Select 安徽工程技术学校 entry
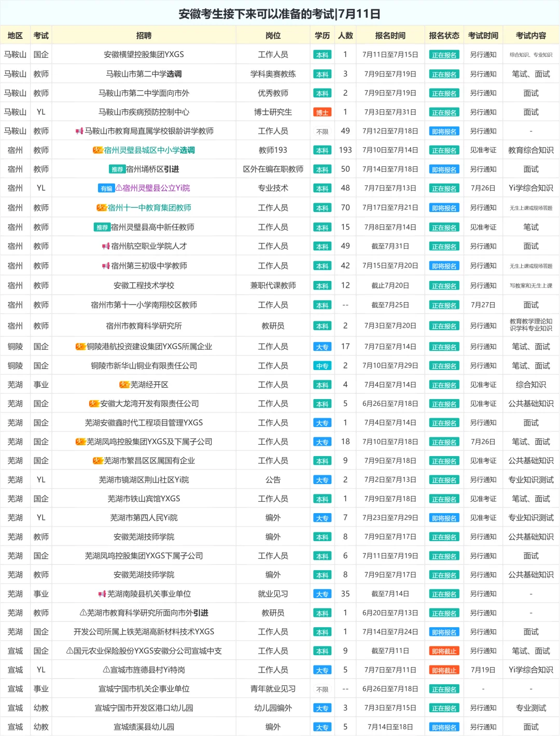This screenshot has height=736, width=560. coord(144,286)
